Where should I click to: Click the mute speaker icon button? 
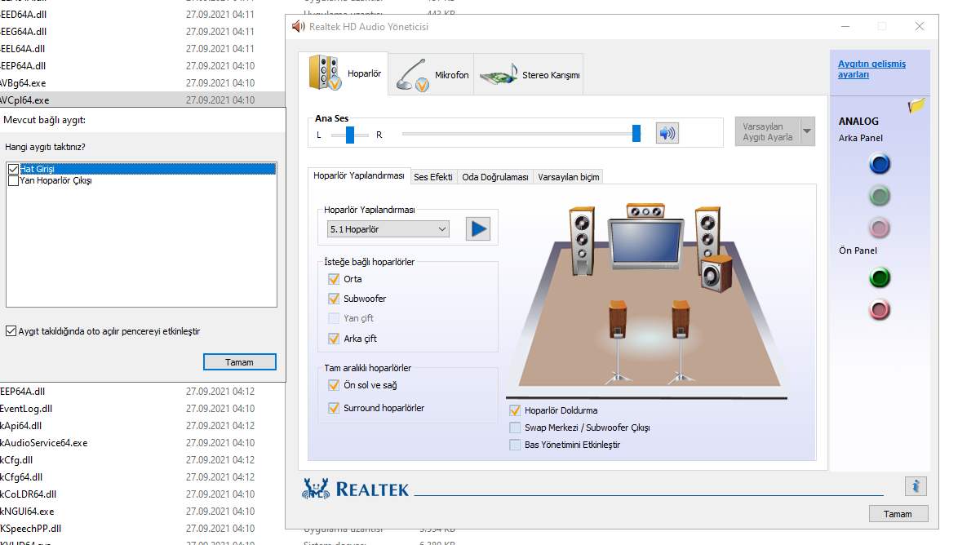tap(667, 133)
